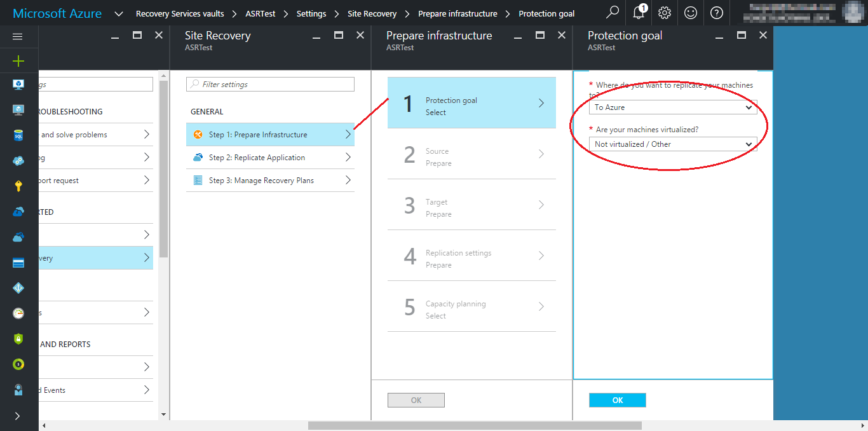The image size is (868, 431).
Task: Open the Azure SQL databases sidebar icon
Action: (18, 134)
